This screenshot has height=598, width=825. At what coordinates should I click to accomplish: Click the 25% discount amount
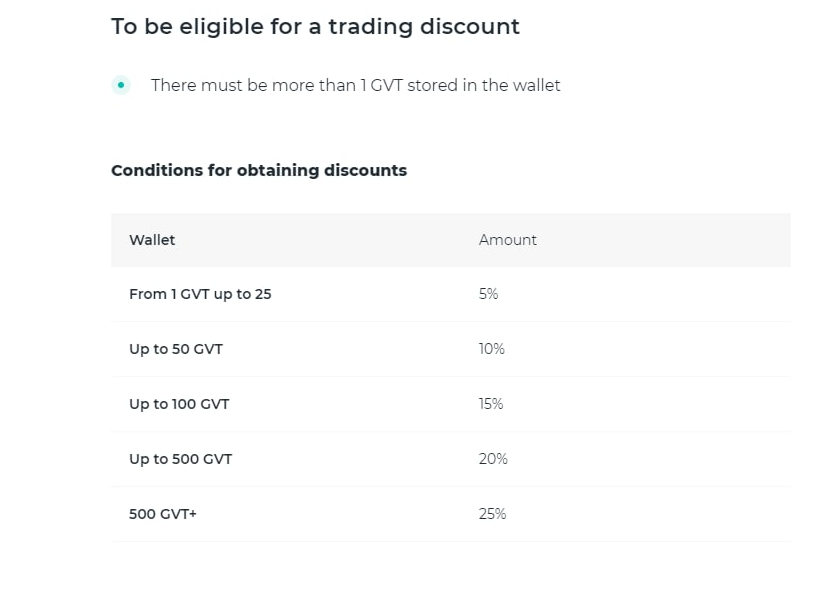click(493, 514)
